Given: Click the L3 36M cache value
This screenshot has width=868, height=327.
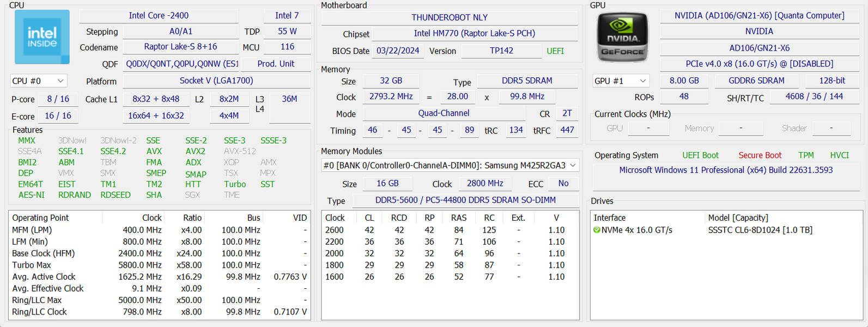Looking at the screenshot, I should 289,108.
